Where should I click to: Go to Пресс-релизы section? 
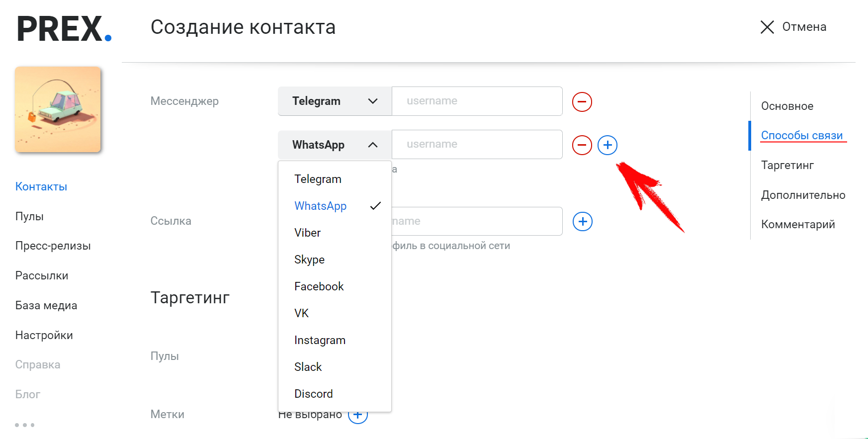pos(53,246)
